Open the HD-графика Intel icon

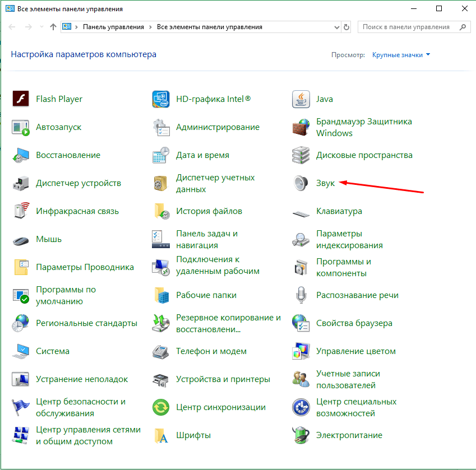(x=160, y=99)
